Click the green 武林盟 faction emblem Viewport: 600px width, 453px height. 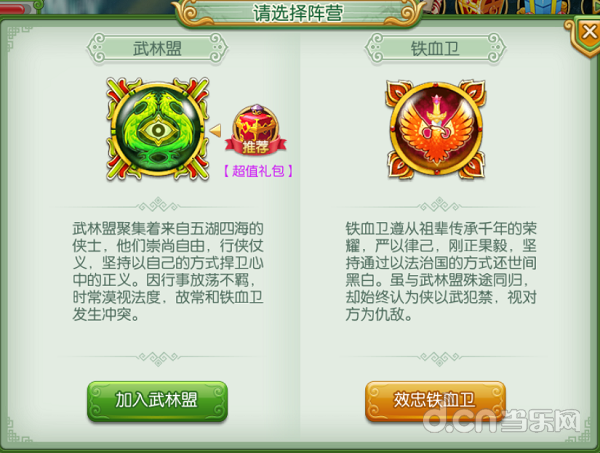(x=158, y=129)
